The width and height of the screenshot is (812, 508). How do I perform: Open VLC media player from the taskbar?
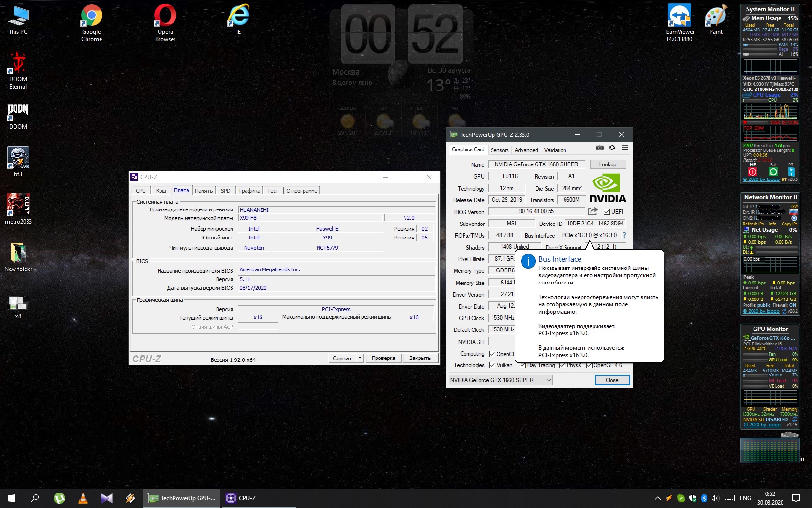(x=83, y=498)
